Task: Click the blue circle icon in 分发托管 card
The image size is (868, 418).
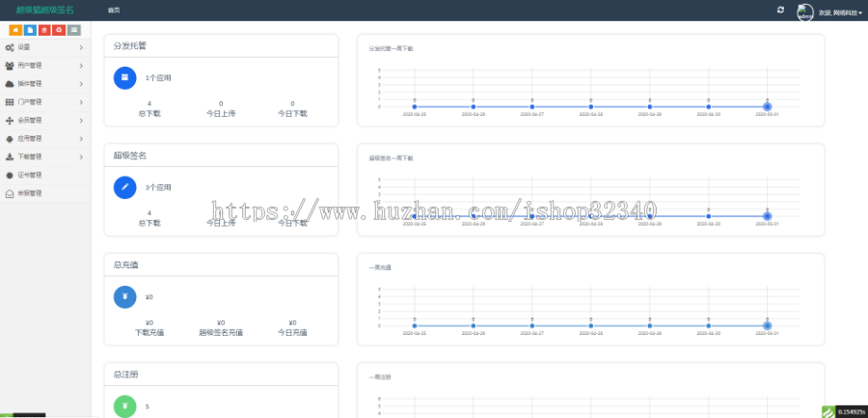Action: 125,77
